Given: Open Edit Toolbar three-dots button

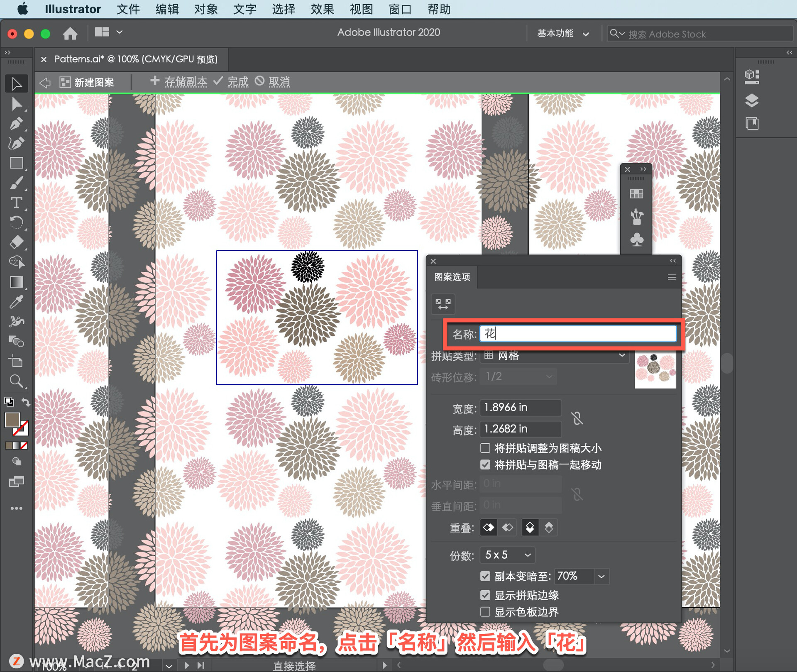Looking at the screenshot, I should [17, 508].
